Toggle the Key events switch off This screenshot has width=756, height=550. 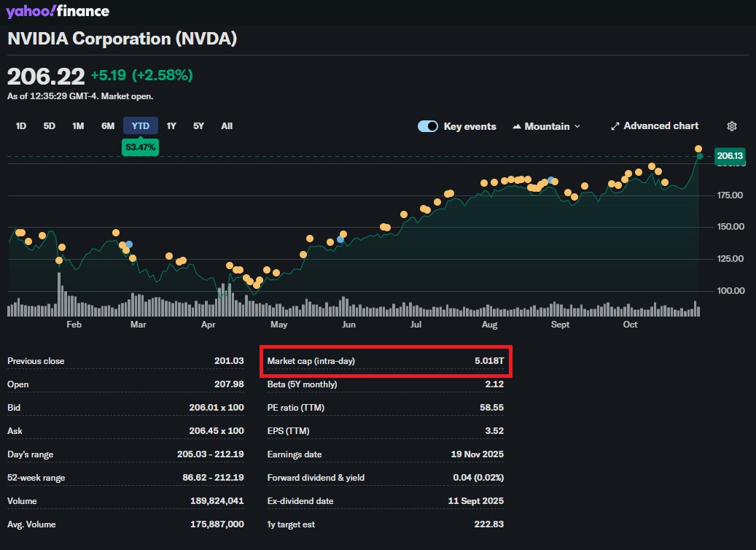pos(427,125)
